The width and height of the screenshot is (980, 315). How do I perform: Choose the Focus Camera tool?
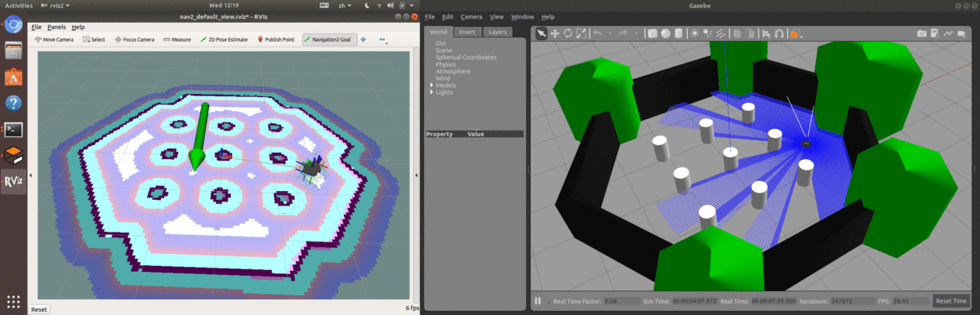click(135, 39)
